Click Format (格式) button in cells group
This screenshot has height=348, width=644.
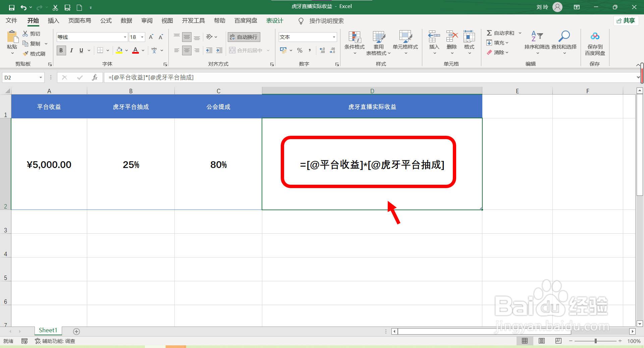click(469, 43)
